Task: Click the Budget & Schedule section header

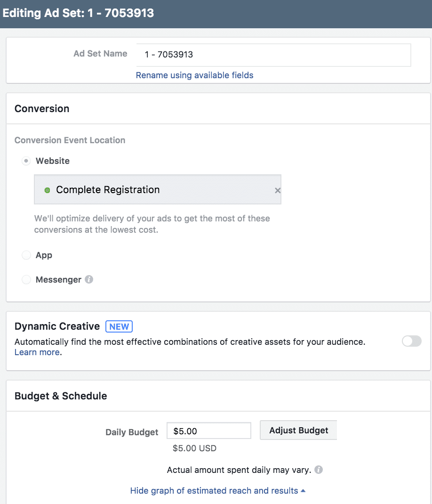Action: [x=61, y=396]
